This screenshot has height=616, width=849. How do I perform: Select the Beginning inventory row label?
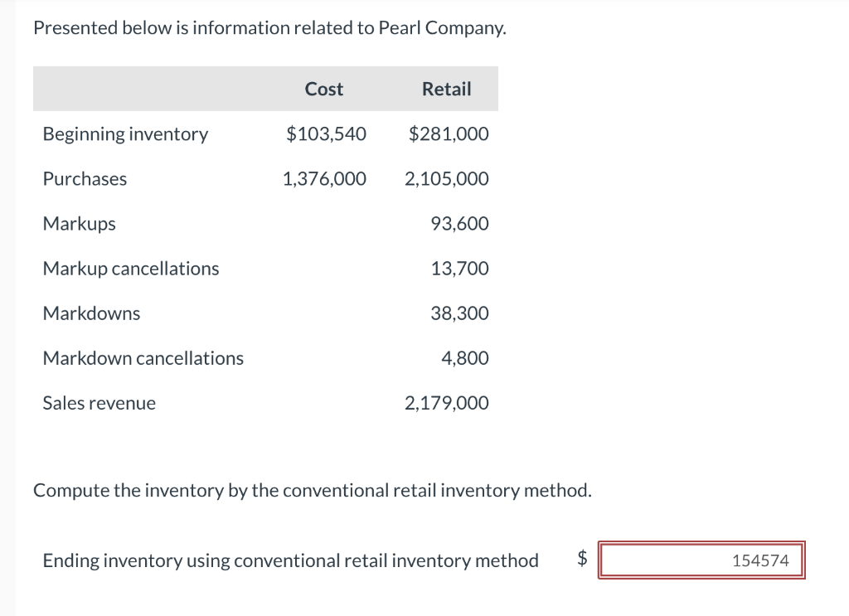[x=125, y=133]
